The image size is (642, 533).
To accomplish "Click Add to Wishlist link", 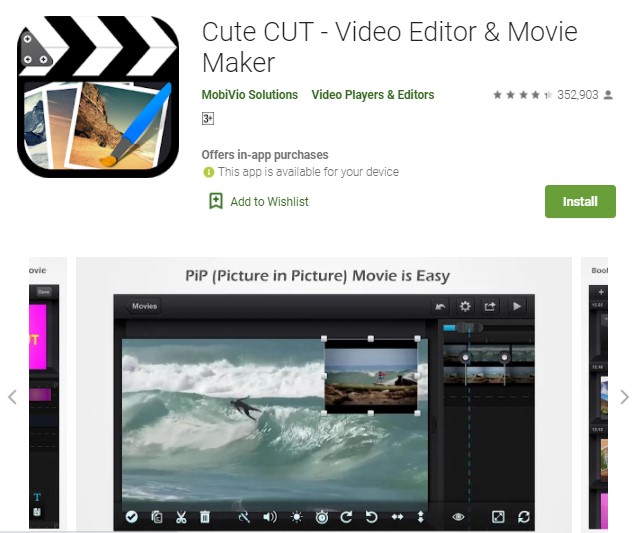I will click(269, 202).
